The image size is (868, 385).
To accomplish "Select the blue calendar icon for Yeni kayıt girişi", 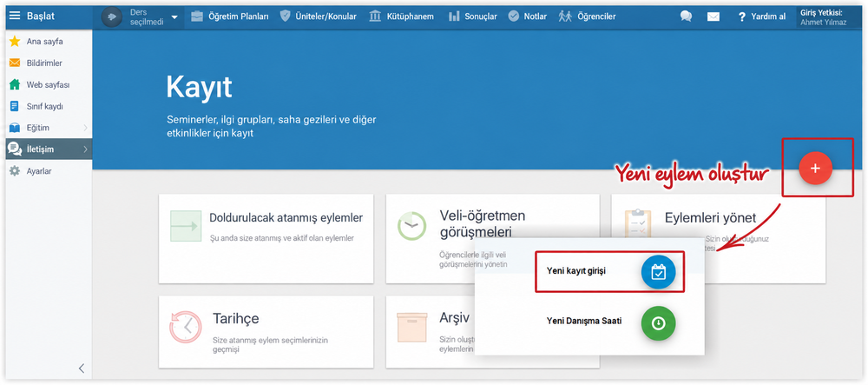I will pyautogui.click(x=658, y=272).
